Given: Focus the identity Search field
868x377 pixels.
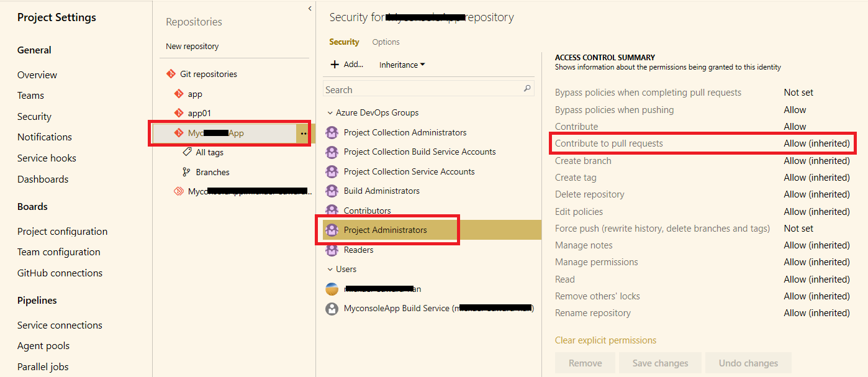Looking at the screenshot, I should (x=428, y=89).
